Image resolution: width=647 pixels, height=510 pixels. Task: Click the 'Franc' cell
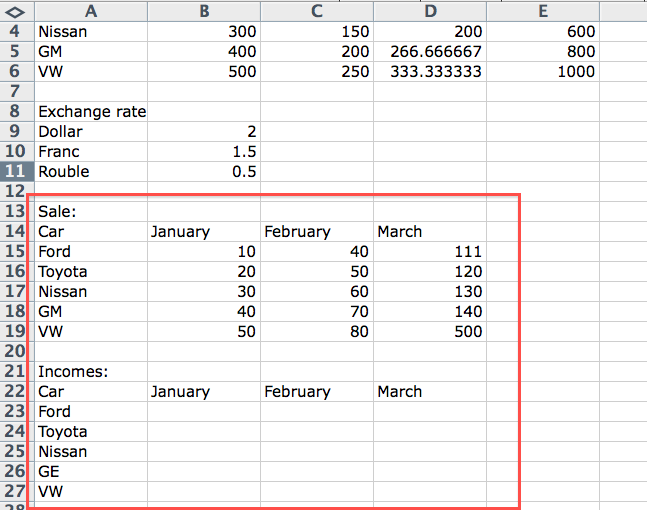coord(91,151)
